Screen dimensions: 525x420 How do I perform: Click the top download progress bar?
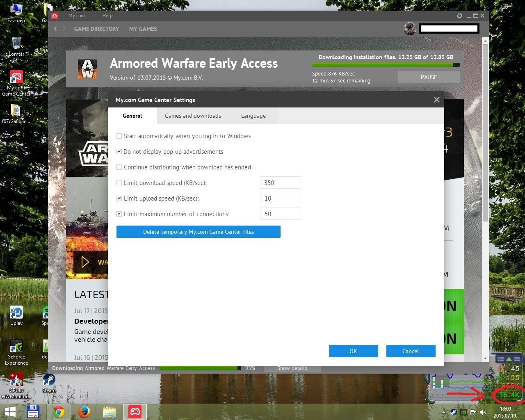point(386,65)
